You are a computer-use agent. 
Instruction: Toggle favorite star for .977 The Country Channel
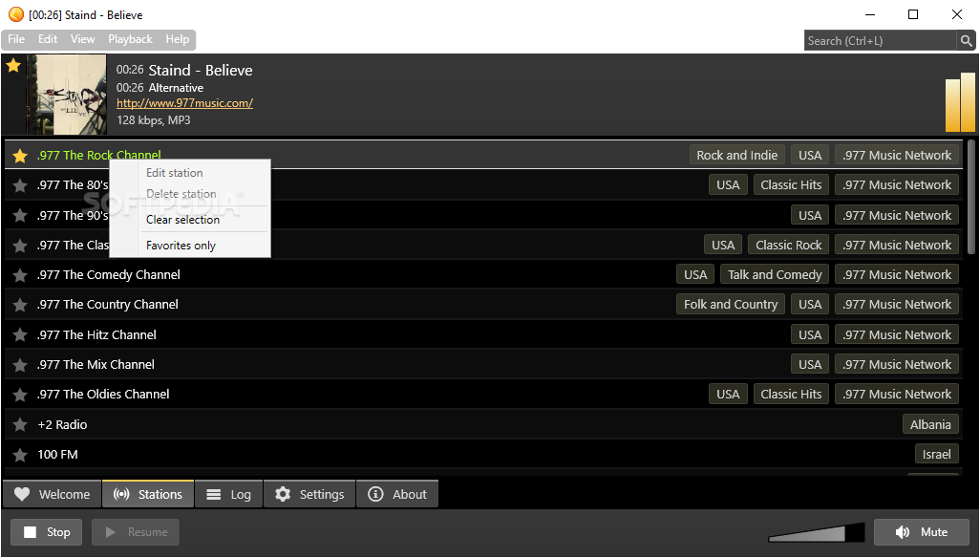tap(20, 305)
